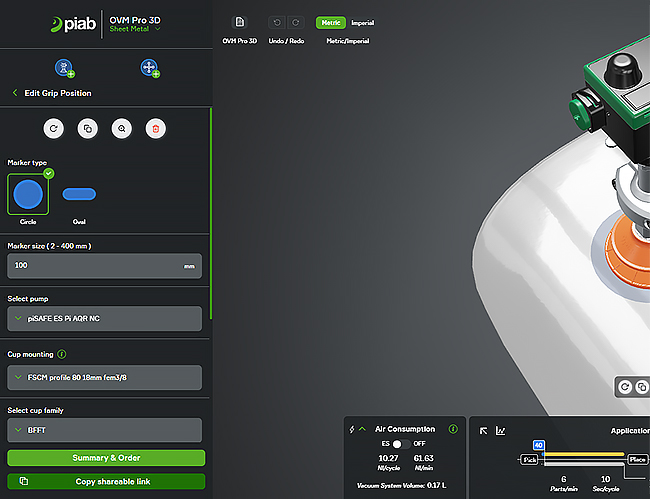Go back from Edit Grip Position
650x499 pixels.
[15, 93]
